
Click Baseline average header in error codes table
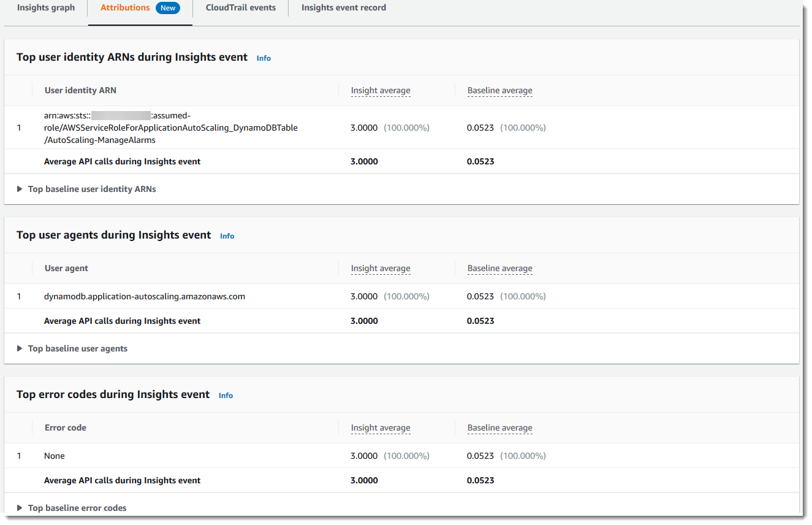point(499,428)
